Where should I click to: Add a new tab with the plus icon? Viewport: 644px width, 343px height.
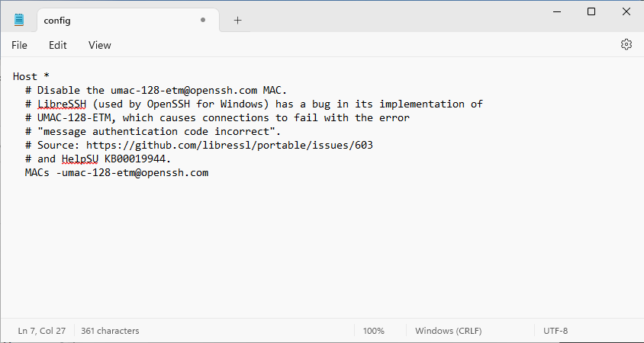click(x=237, y=20)
